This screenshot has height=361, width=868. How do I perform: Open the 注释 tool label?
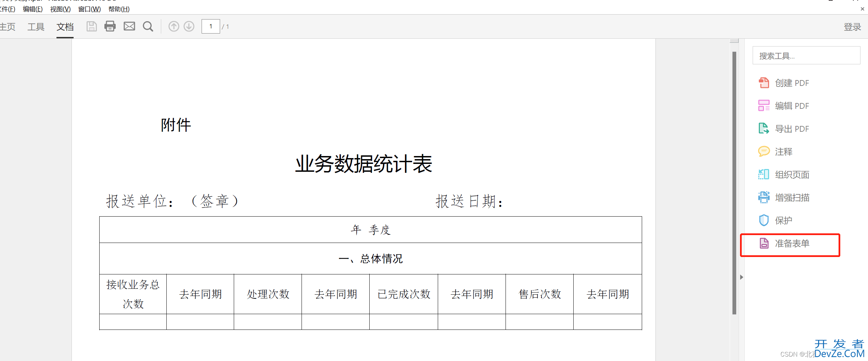point(784,152)
